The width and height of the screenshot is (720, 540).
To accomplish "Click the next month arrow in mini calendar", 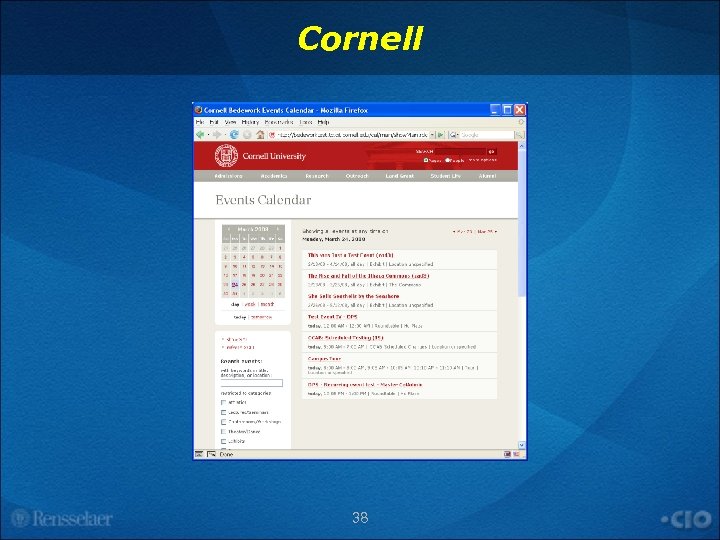I will (278, 229).
